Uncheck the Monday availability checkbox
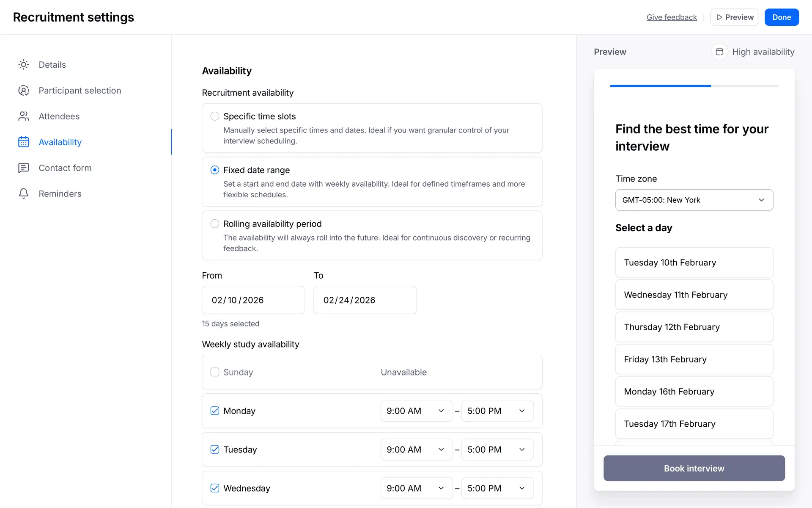812x508 pixels. tap(215, 411)
